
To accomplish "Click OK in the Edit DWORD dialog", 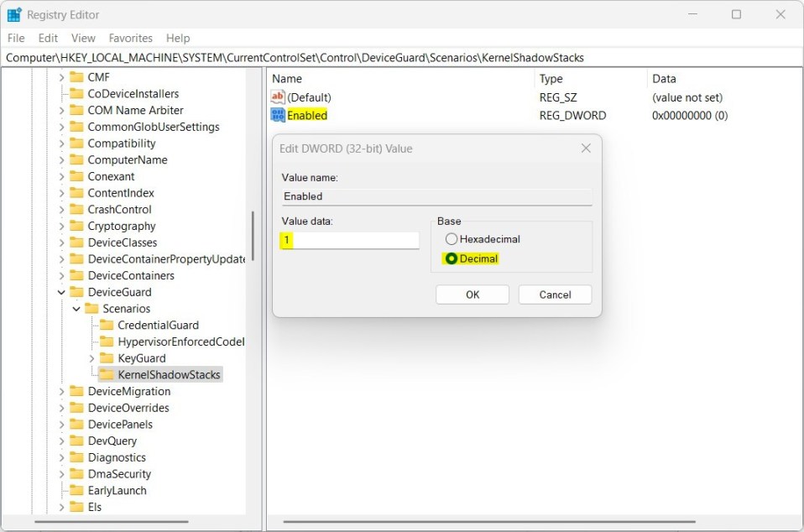I will [x=472, y=295].
